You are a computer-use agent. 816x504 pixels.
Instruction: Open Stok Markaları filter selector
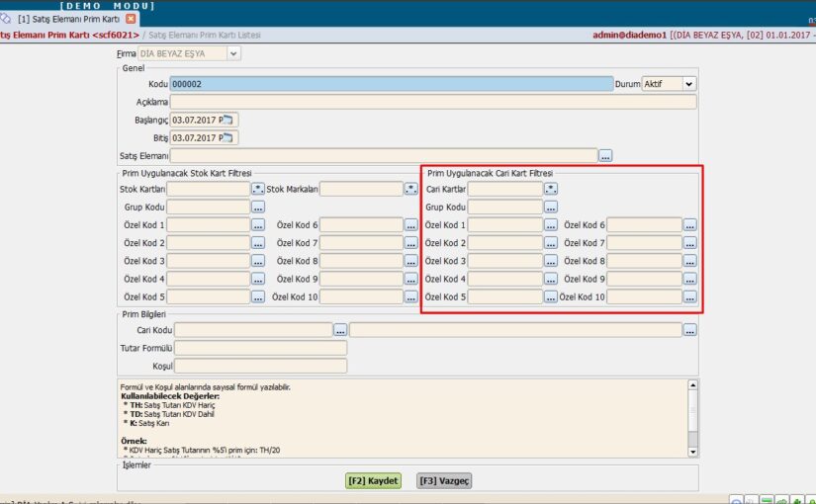point(411,189)
